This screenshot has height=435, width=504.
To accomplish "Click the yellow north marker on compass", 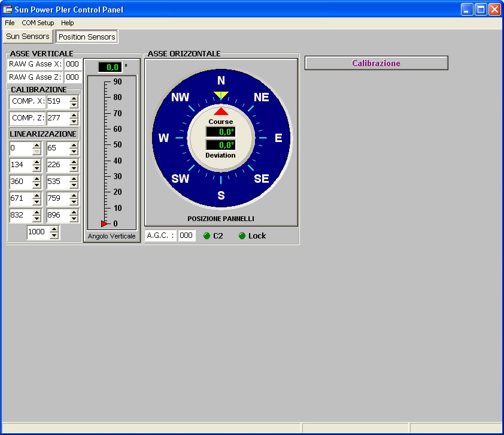I will pyautogui.click(x=221, y=95).
